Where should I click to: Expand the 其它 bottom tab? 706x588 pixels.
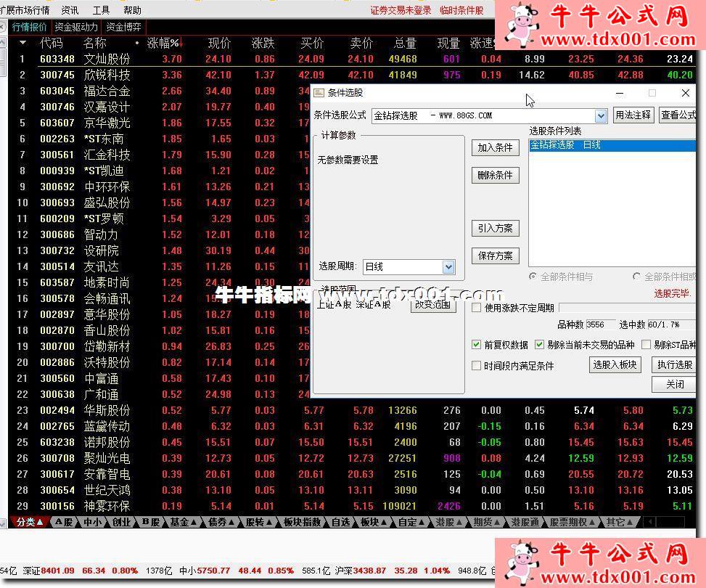pyautogui.click(x=620, y=522)
